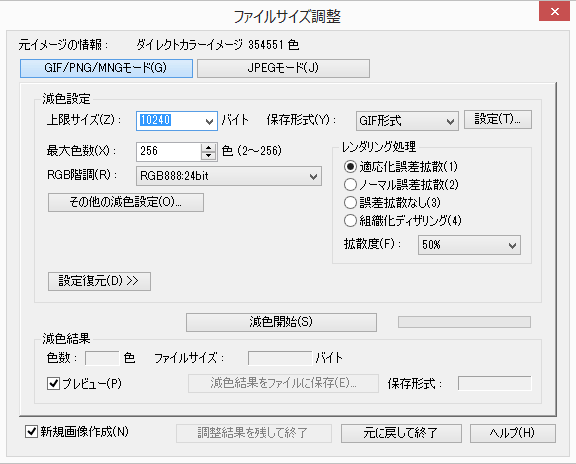The image size is (576, 464).
Task: Switch to GIF/PNG/MNGモード(G) tab
Action: coord(106,68)
